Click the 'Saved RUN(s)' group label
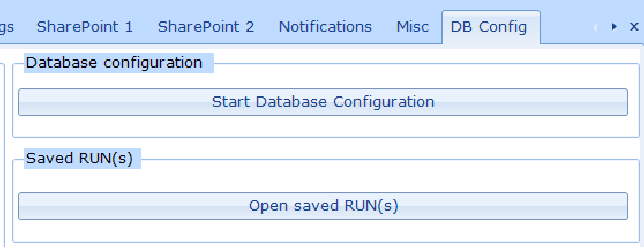The height and width of the screenshot is (247, 644). (79, 159)
